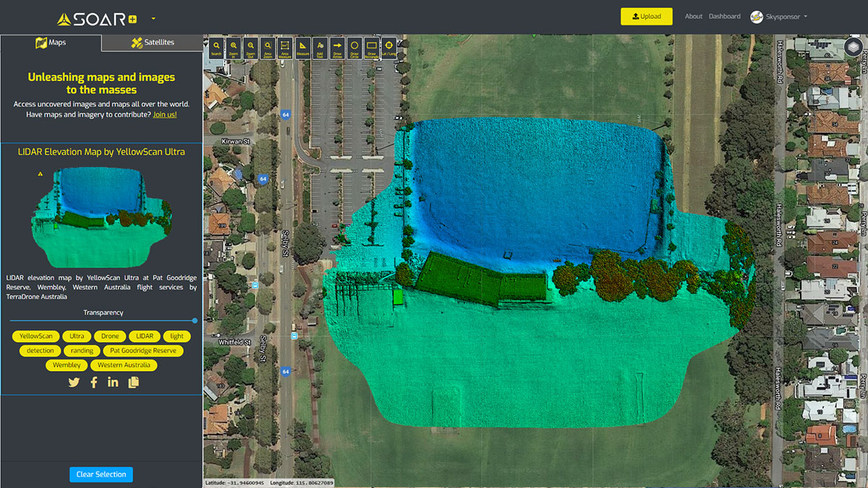Expand the Skysponsor user dropdown
Image resolution: width=868 pixels, height=488 pixels.
[x=778, y=17]
